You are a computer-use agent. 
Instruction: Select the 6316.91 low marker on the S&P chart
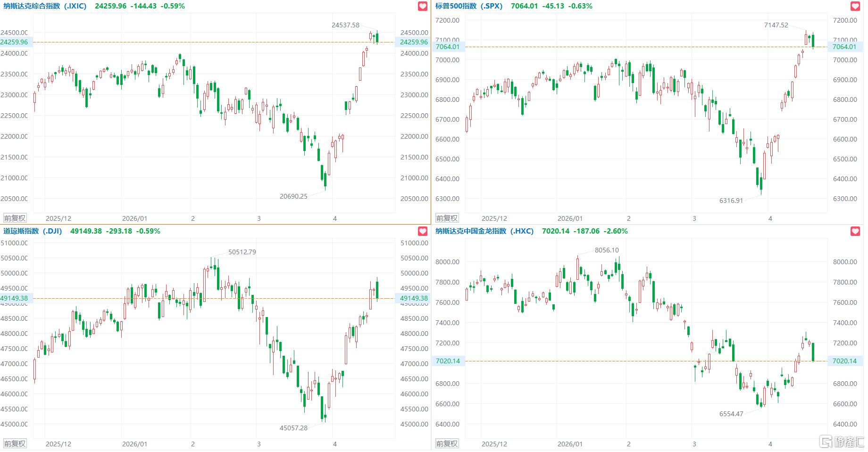tap(731, 201)
